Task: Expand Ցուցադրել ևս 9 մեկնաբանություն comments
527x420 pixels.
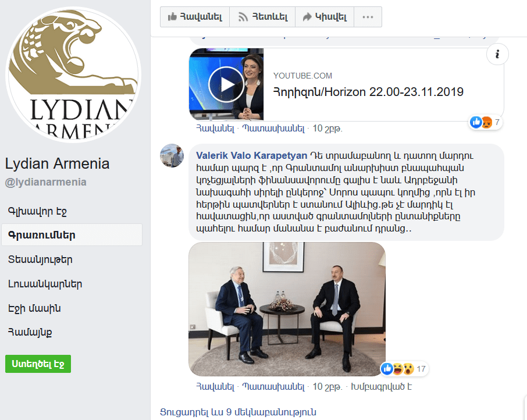Action: pos(238,412)
